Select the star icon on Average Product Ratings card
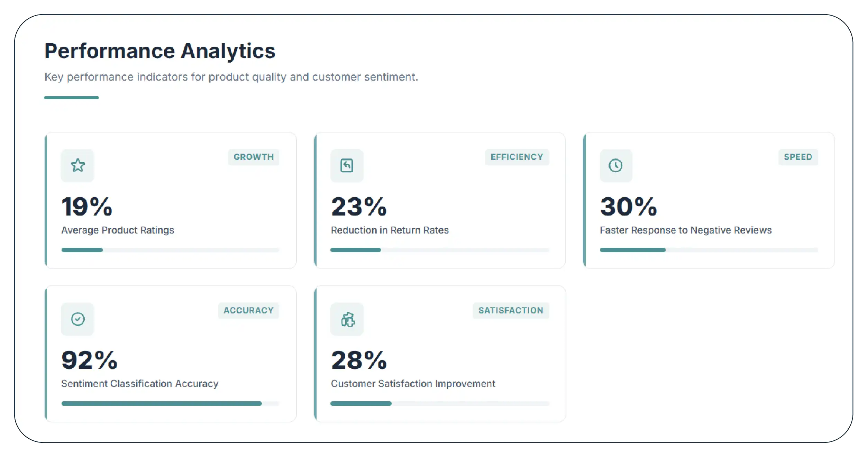Viewport: 868px width, 457px height. (77, 165)
